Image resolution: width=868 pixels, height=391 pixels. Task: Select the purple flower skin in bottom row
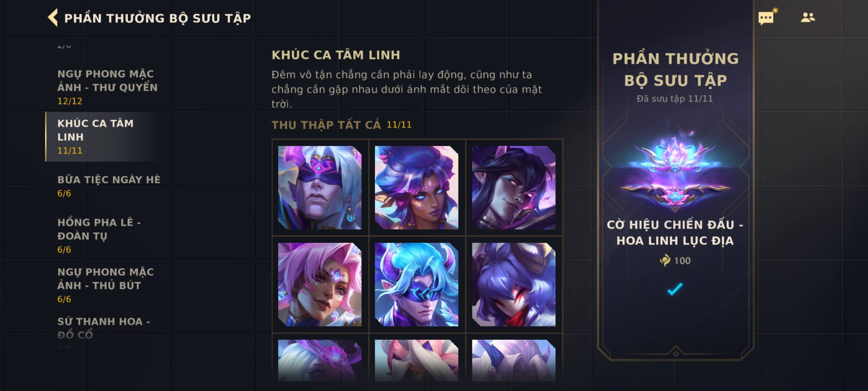(320, 360)
